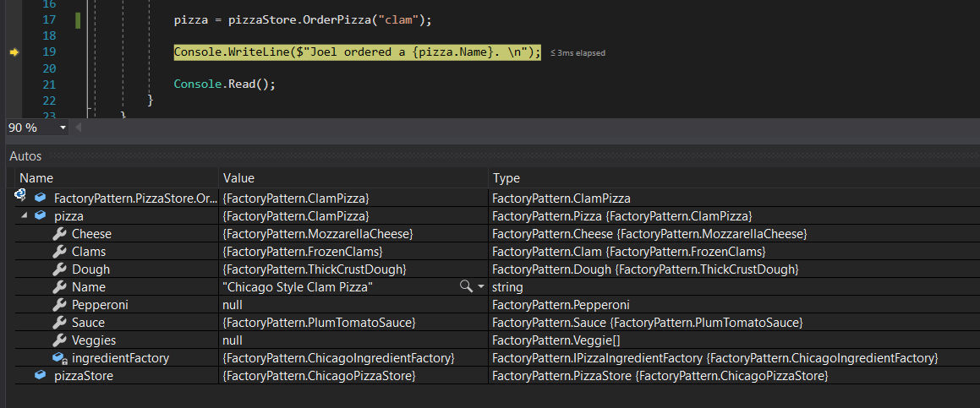Click line number 19 in the gutter

49,52
